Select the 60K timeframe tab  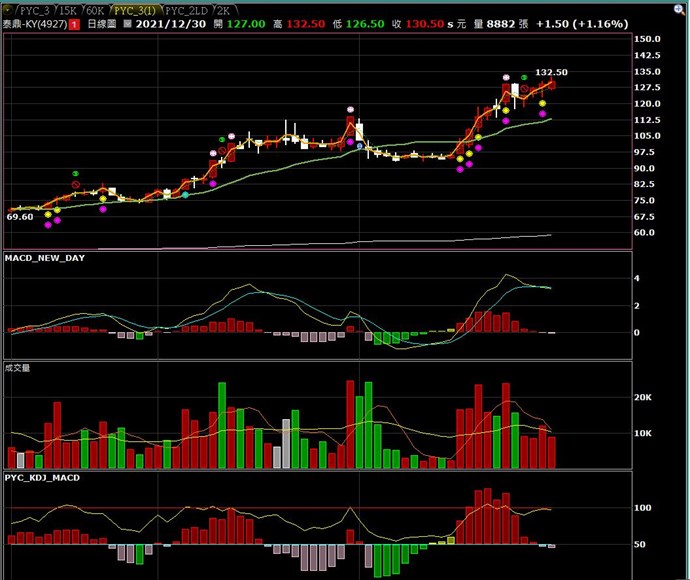click(94, 7)
